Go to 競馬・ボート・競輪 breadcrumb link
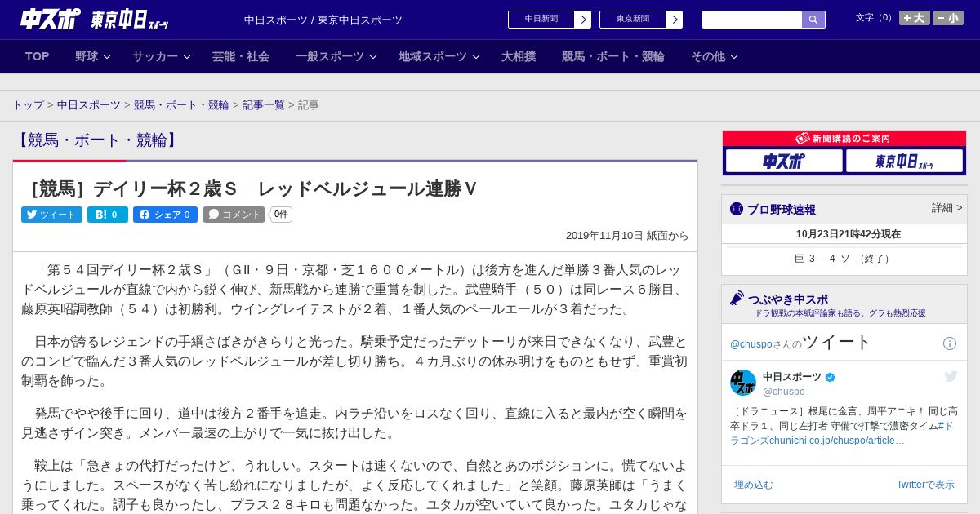 click(x=181, y=105)
